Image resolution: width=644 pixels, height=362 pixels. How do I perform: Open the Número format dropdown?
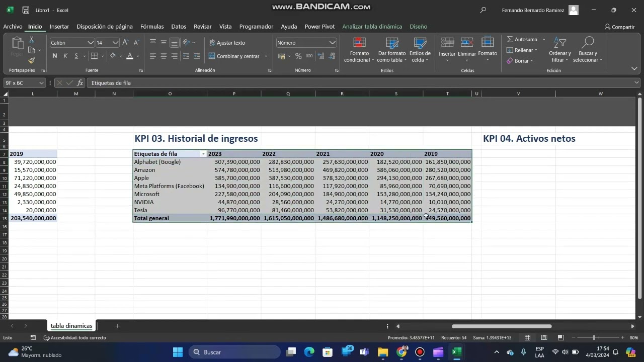(x=332, y=43)
